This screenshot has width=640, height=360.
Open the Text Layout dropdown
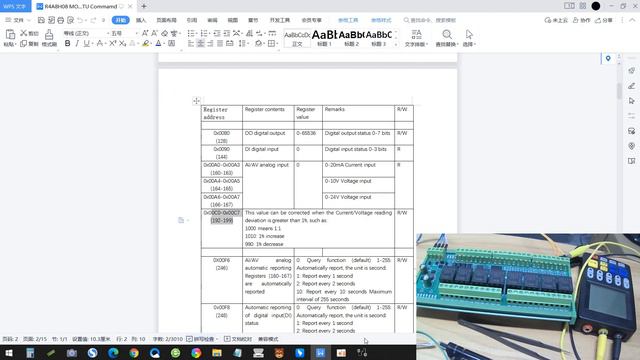(416, 38)
